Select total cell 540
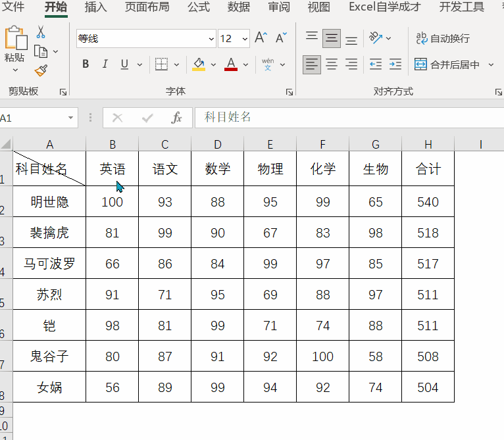504x440 pixels. pos(428,202)
